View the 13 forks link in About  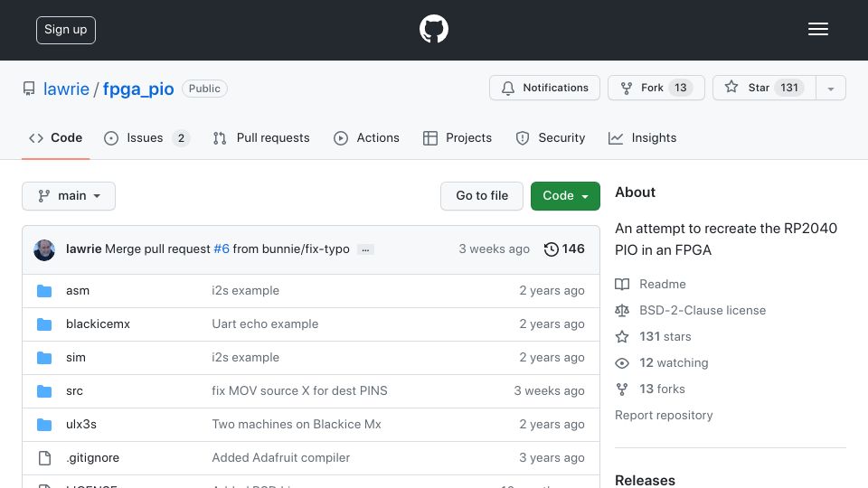pyautogui.click(x=662, y=389)
